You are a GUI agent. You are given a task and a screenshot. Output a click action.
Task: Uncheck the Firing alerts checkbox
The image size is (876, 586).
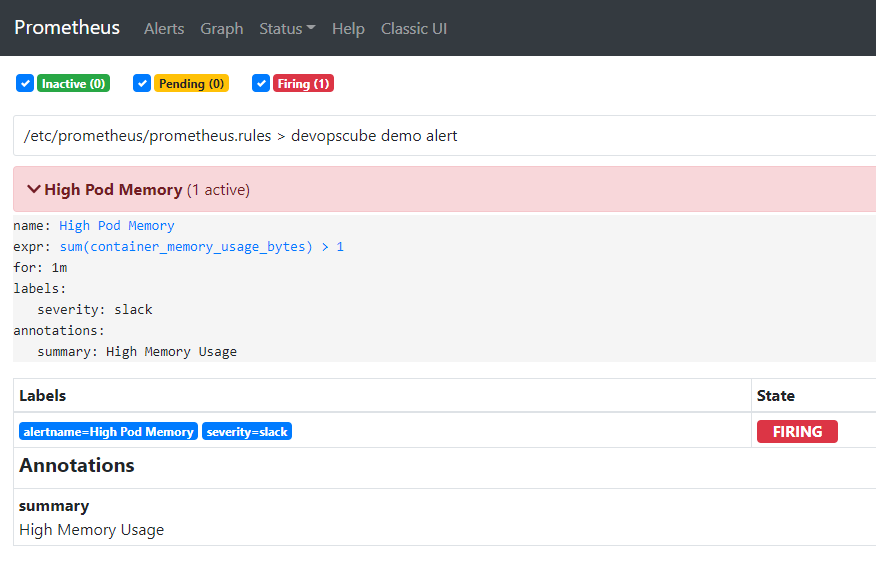(261, 83)
